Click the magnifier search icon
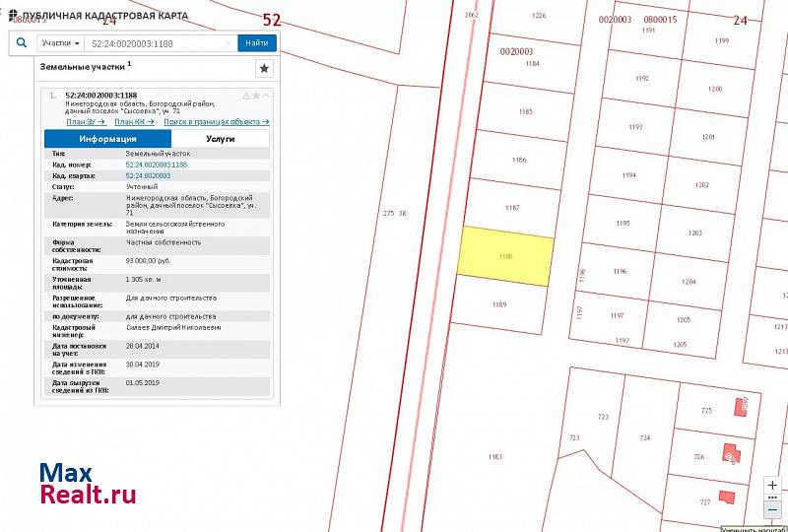This screenshot has height=532, width=788. click(x=22, y=43)
